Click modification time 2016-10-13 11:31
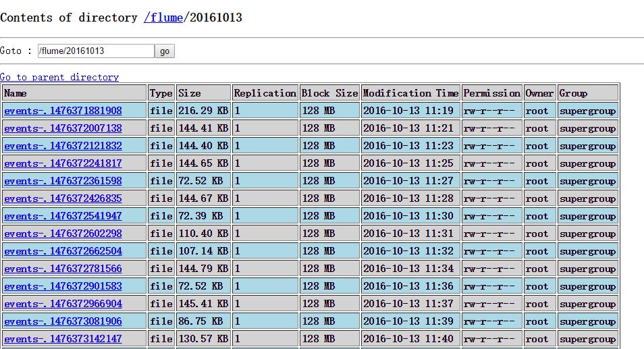 pos(410,234)
